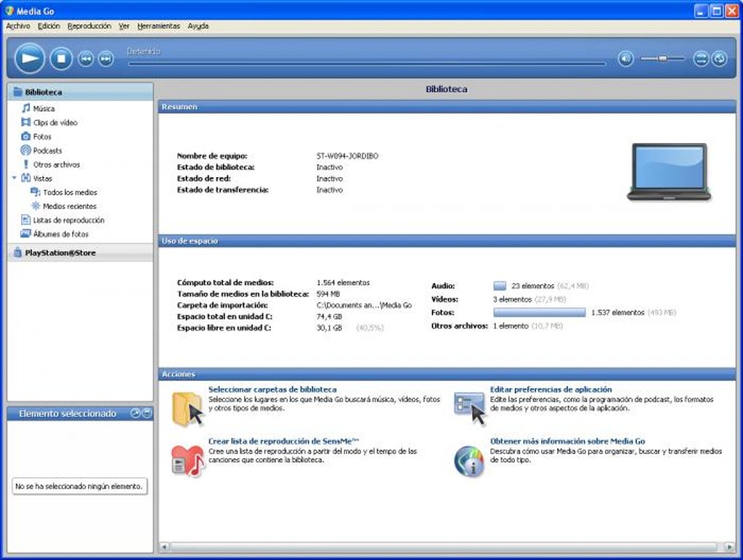
Task: Click Crear lista de reproducción de SensMe link
Action: (283, 441)
